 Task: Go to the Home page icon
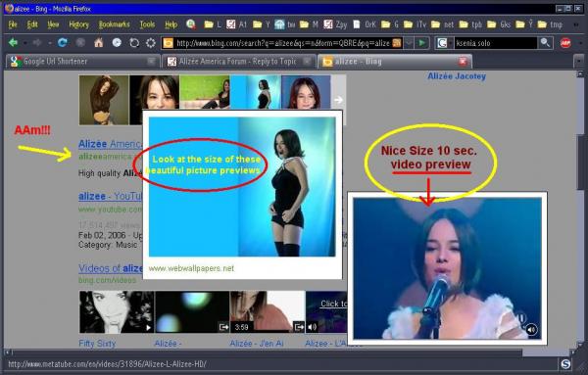pos(99,43)
